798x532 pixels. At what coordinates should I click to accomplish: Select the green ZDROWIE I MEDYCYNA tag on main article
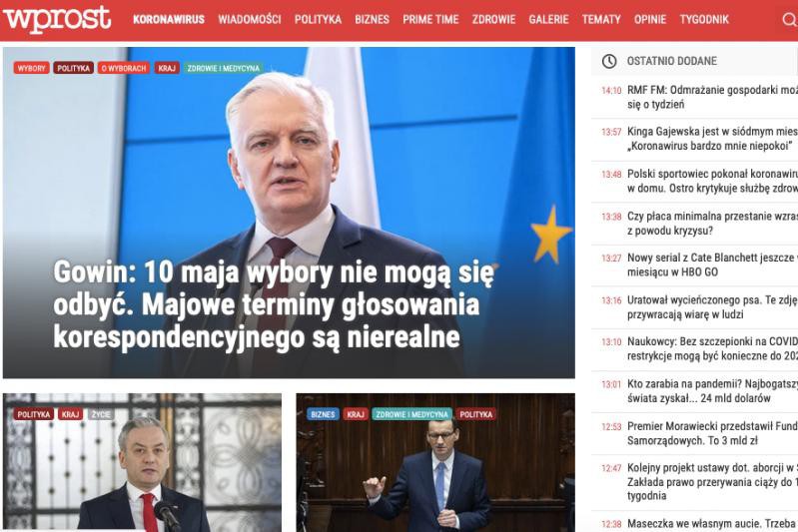click(224, 68)
